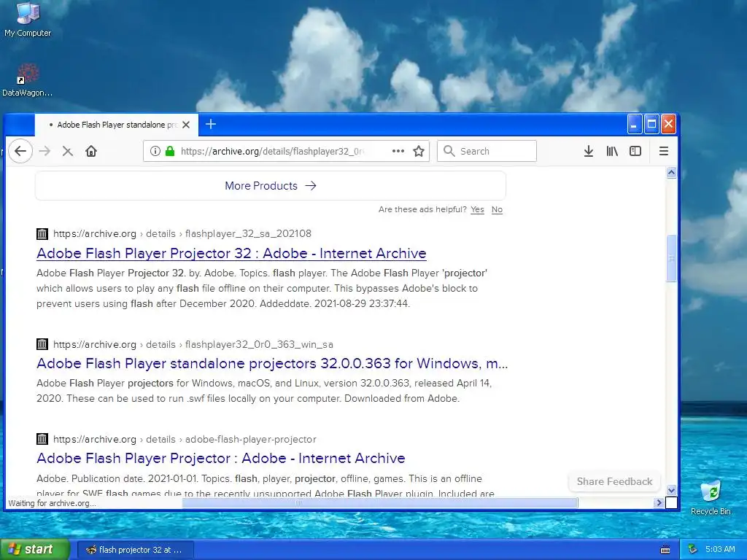747x560 pixels.
Task: Open standalone projectors 32.0.0.363 result link
Action: (272, 363)
